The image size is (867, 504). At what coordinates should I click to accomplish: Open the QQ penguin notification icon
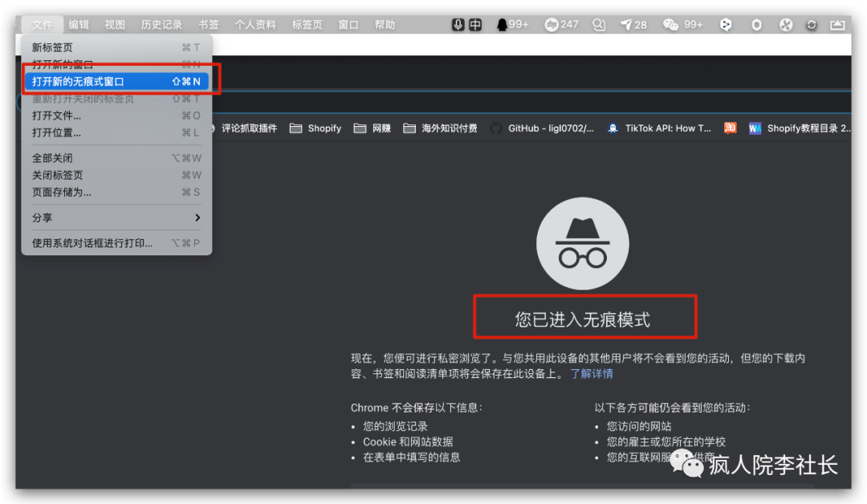(x=512, y=25)
